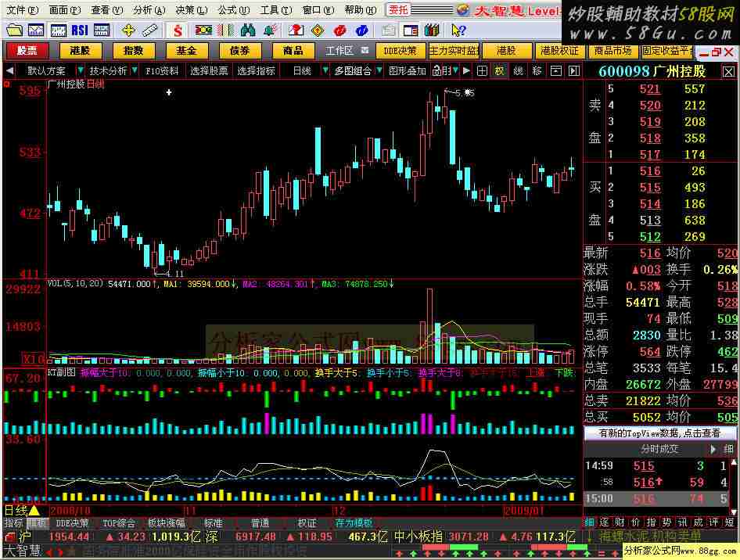
Task: Click the blue round info icon
Action: click(362, 31)
